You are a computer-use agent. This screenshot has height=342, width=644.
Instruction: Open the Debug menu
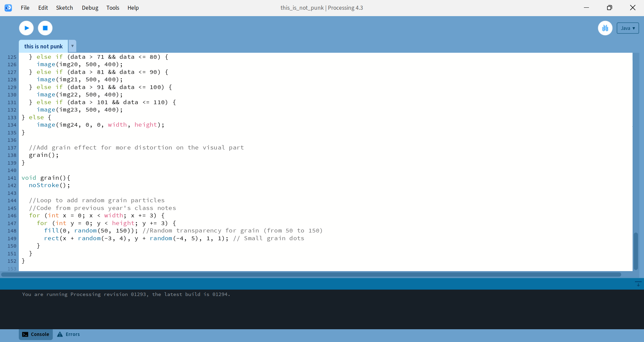[x=90, y=8]
